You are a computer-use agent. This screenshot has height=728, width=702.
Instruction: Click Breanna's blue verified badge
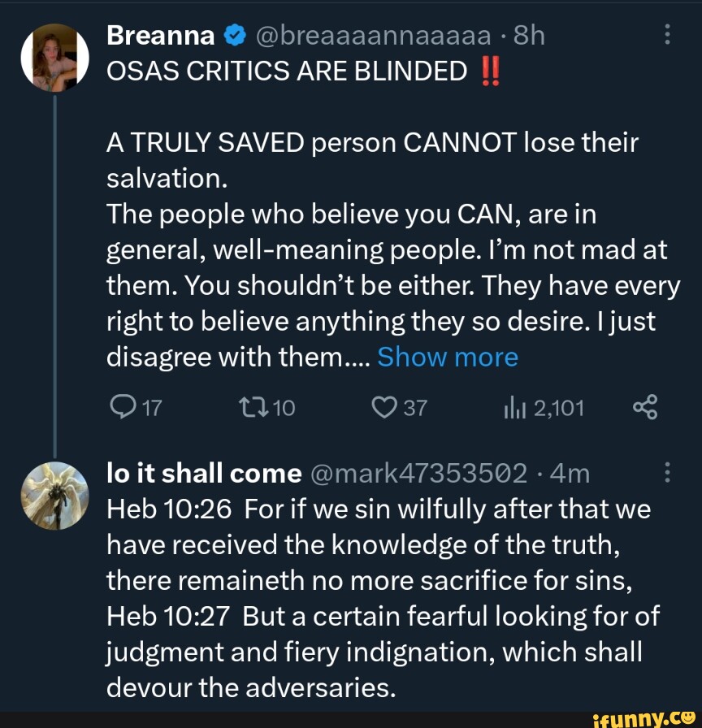pyautogui.click(x=233, y=36)
